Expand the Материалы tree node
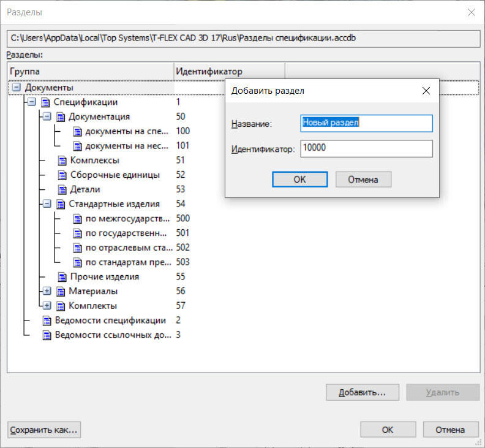This screenshot has width=485, height=448. (x=47, y=291)
